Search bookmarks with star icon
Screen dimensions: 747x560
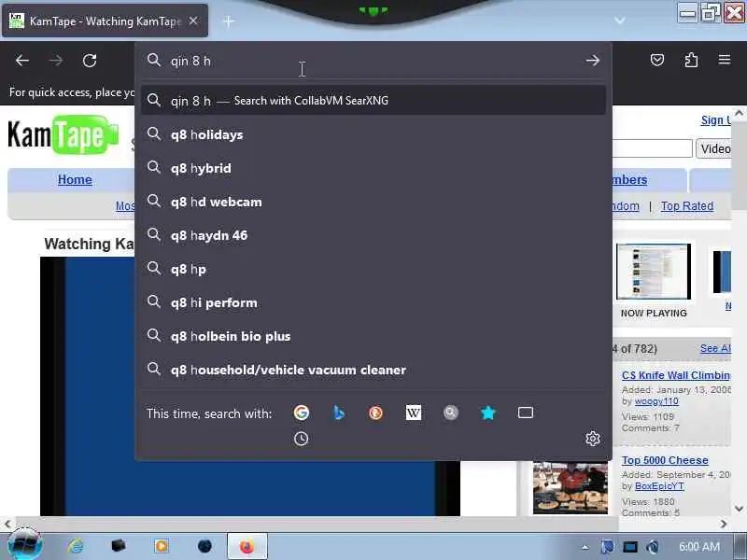[487, 413]
